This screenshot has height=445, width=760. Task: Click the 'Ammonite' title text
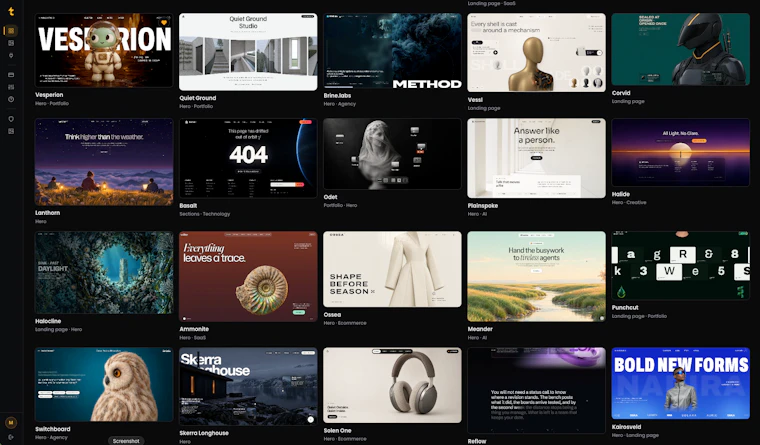point(194,329)
